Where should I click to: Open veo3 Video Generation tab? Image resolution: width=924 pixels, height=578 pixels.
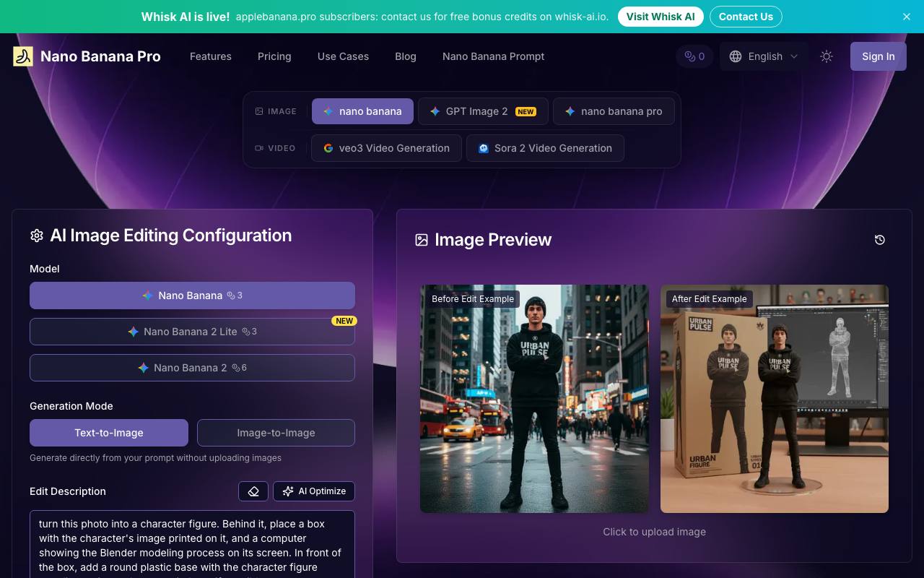[386, 148]
